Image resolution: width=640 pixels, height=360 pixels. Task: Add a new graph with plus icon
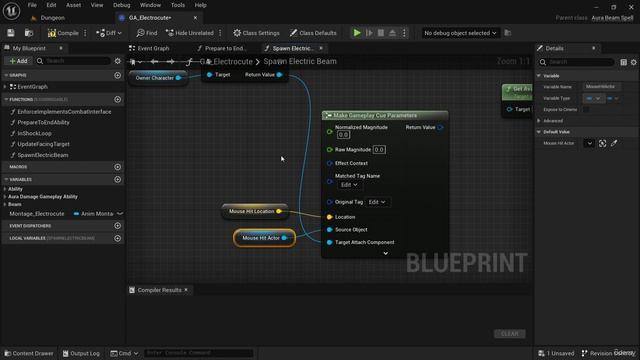(118, 76)
